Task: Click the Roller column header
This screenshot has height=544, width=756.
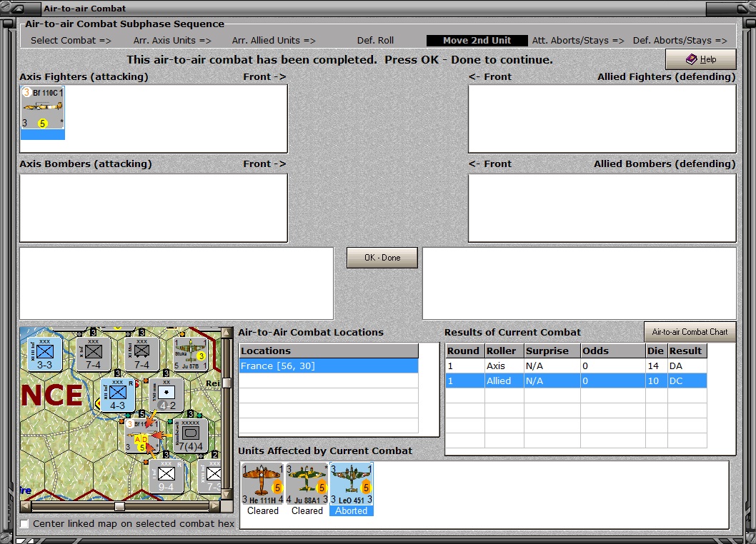Action: point(504,351)
